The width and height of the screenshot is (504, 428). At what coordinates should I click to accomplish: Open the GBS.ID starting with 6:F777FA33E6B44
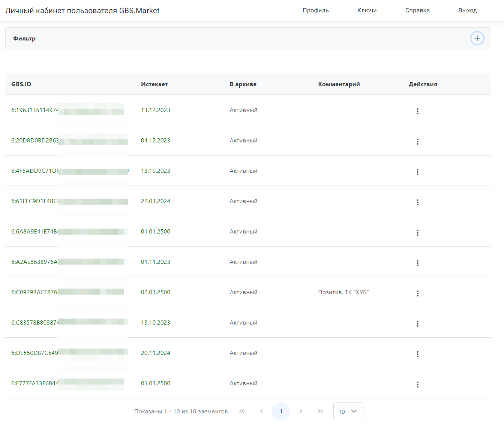pyautogui.click(x=35, y=383)
